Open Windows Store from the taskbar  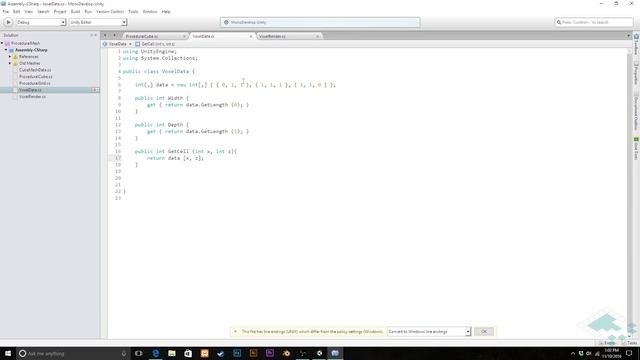point(188,353)
